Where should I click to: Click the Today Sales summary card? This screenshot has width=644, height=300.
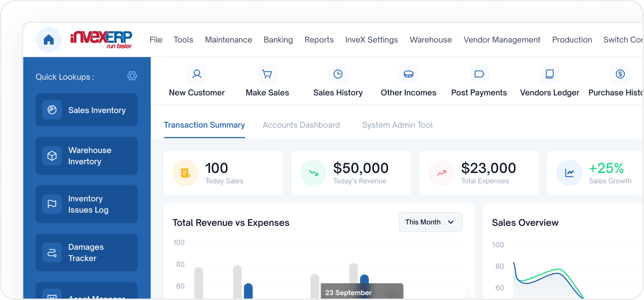click(223, 173)
